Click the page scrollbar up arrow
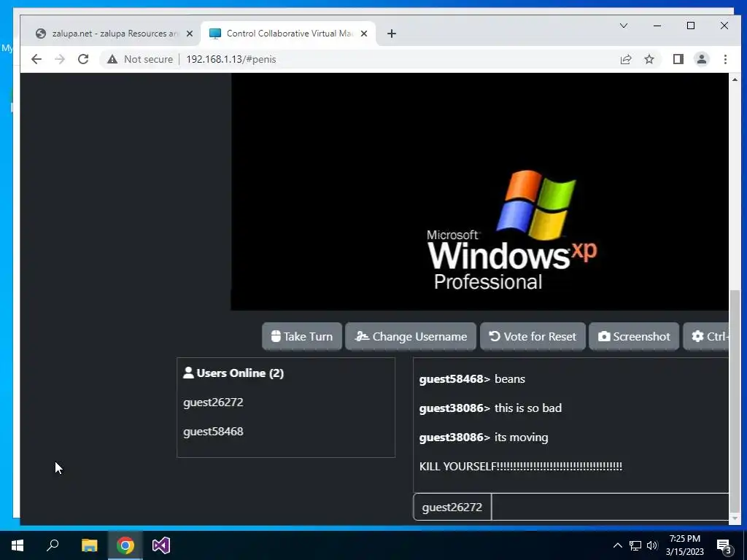The width and height of the screenshot is (747, 560). coord(735,79)
